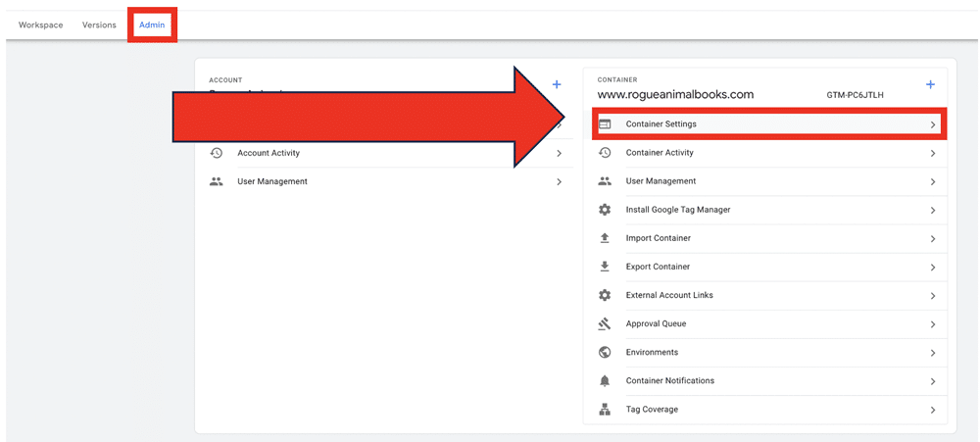Click container ID GTM-PC6JTLH

tap(855, 95)
